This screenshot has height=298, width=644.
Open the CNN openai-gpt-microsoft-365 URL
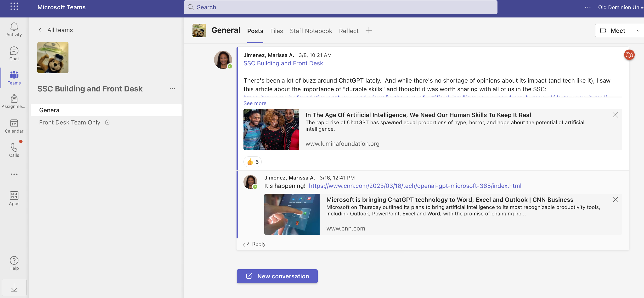pyautogui.click(x=415, y=186)
